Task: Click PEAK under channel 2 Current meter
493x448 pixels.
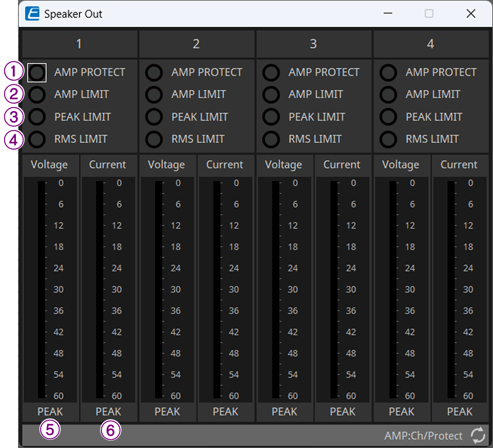Action: (x=226, y=411)
